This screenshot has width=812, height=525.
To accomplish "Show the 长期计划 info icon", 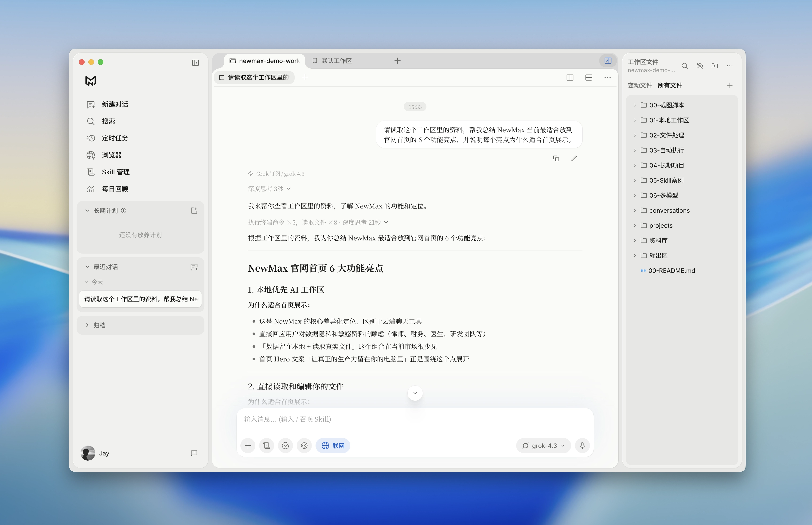I will (x=124, y=211).
